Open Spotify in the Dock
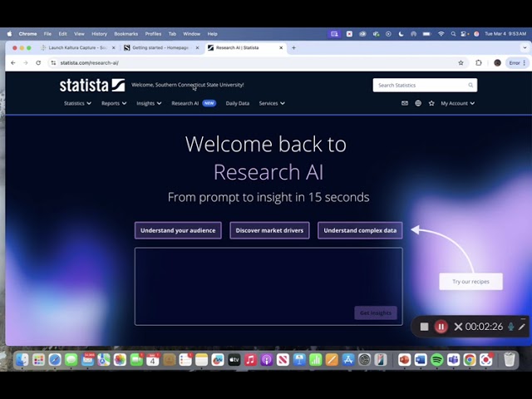 (437, 360)
